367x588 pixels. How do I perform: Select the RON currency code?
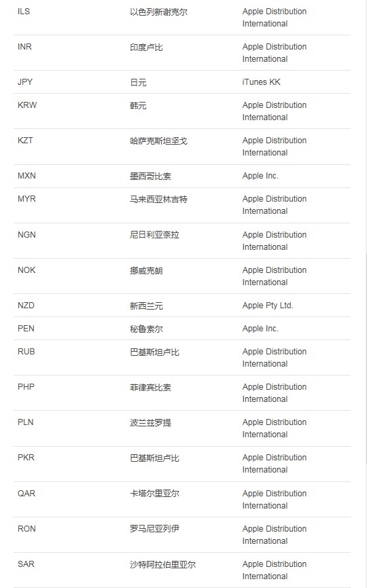coord(27,529)
